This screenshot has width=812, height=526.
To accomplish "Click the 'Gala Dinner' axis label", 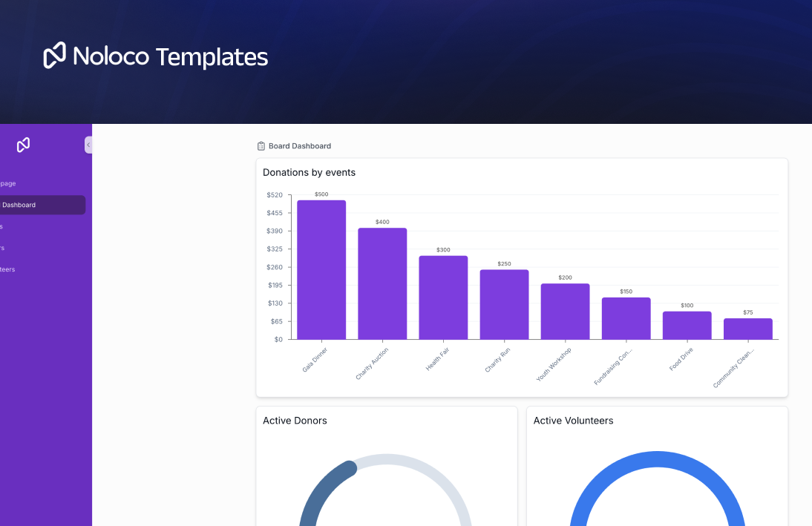I will pos(315,360).
